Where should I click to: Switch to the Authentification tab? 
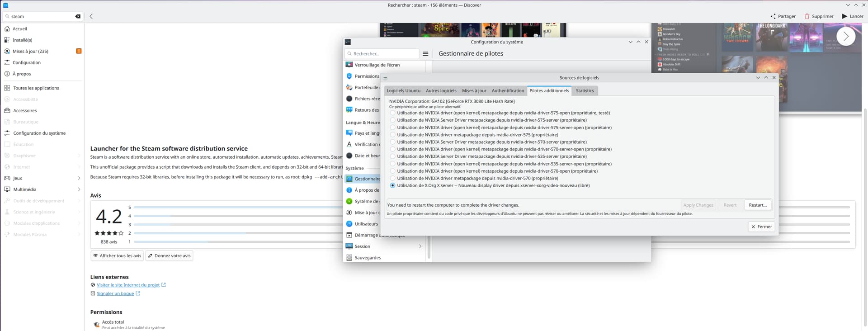click(508, 91)
